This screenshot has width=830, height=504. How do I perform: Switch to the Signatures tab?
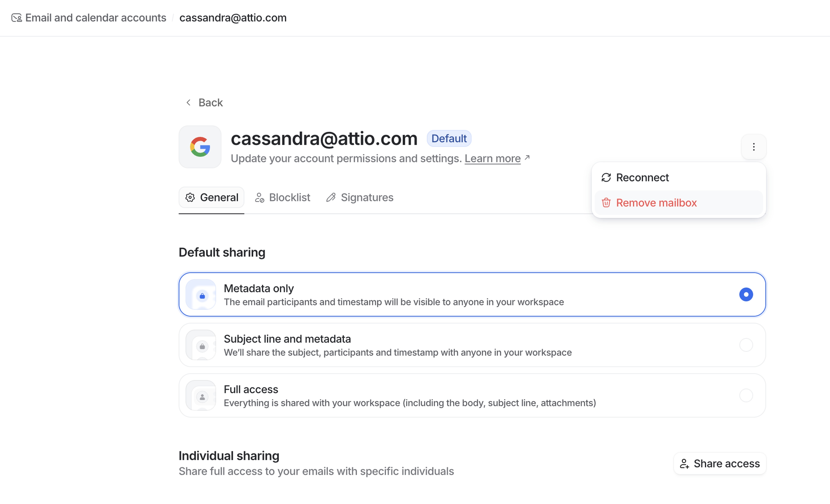point(360,197)
